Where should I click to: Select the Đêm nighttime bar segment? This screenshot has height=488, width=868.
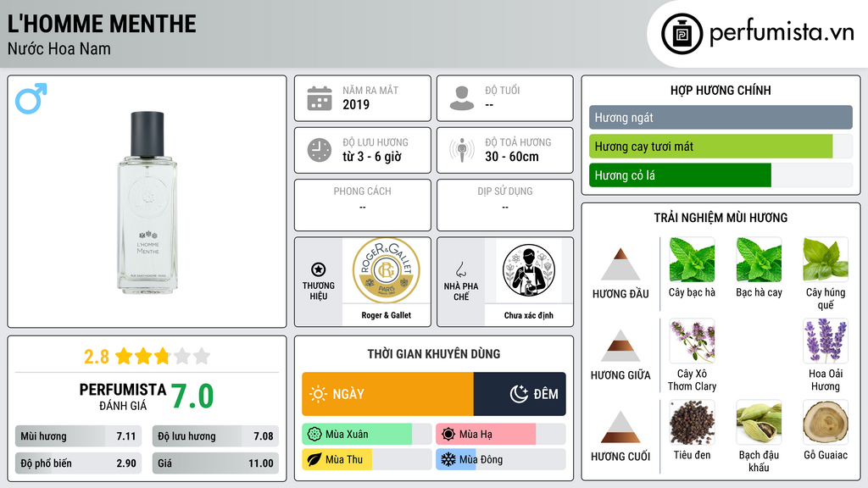[x=520, y=394]
